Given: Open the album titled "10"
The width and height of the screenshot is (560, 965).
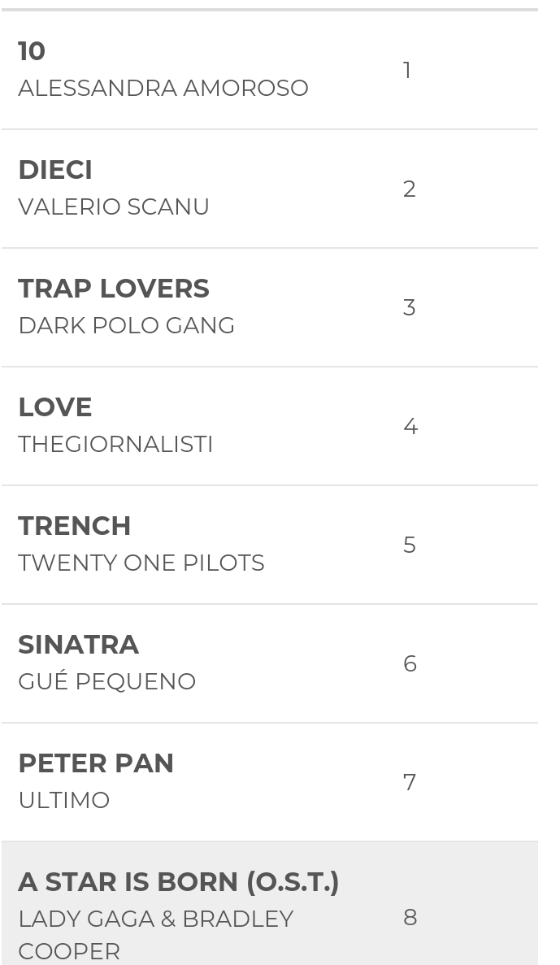Looking at the screenshot, I should pyautogui.click(x=32, y=51).
